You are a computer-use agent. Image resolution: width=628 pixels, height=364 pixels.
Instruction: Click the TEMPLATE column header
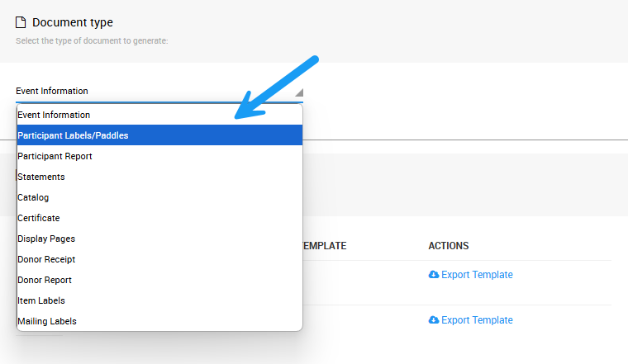[324, 246]
